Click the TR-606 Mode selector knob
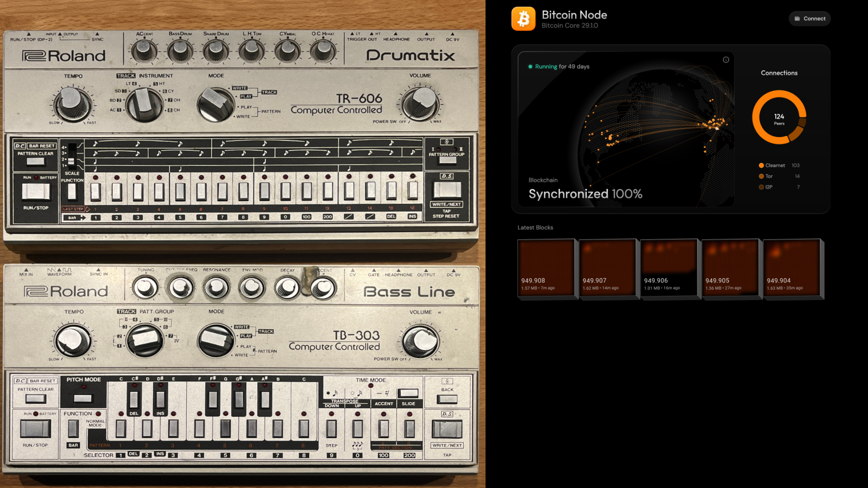 (216, 104)
